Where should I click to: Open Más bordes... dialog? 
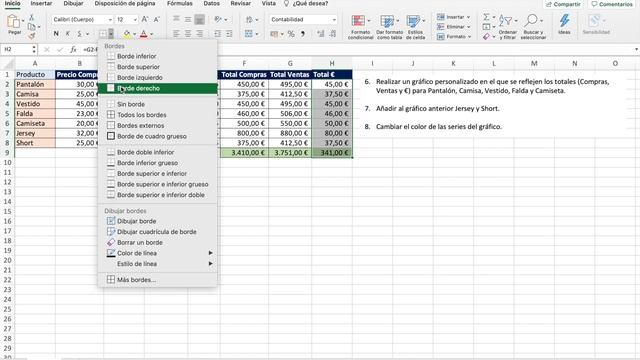tap(158, 280)
